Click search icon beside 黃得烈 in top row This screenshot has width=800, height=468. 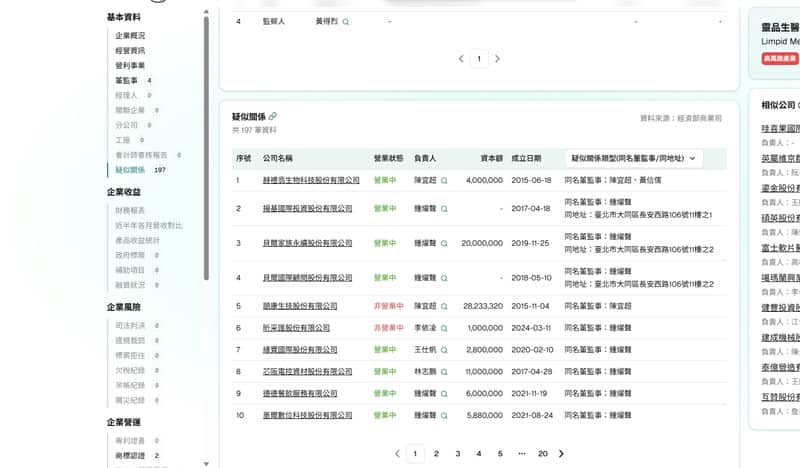(347, 21)
